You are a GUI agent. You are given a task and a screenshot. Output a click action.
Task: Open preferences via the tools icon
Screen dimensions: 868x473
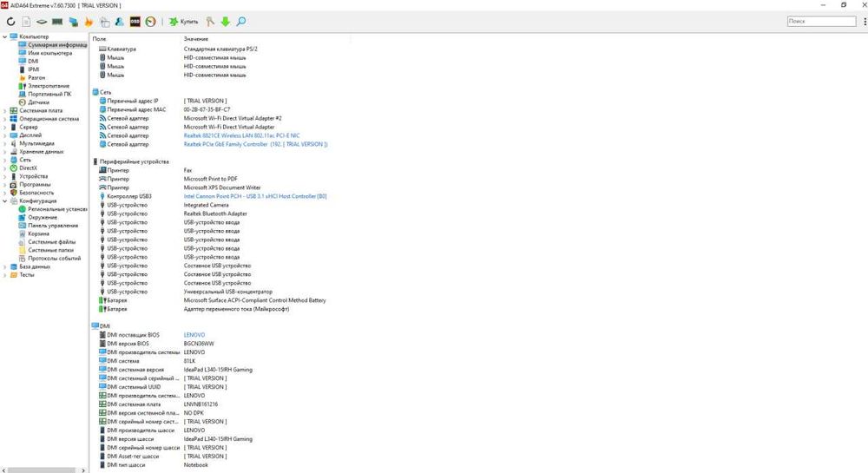(210, 22)
